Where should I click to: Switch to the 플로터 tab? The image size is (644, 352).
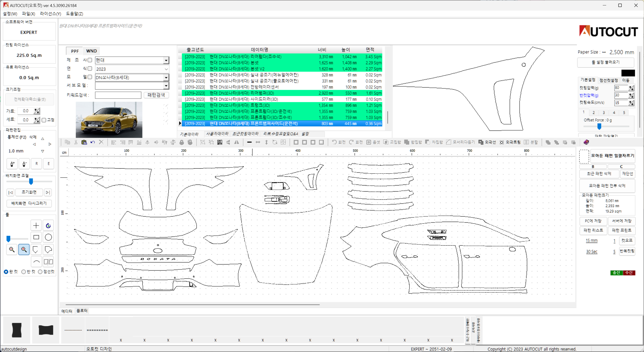tap(82, 311)
